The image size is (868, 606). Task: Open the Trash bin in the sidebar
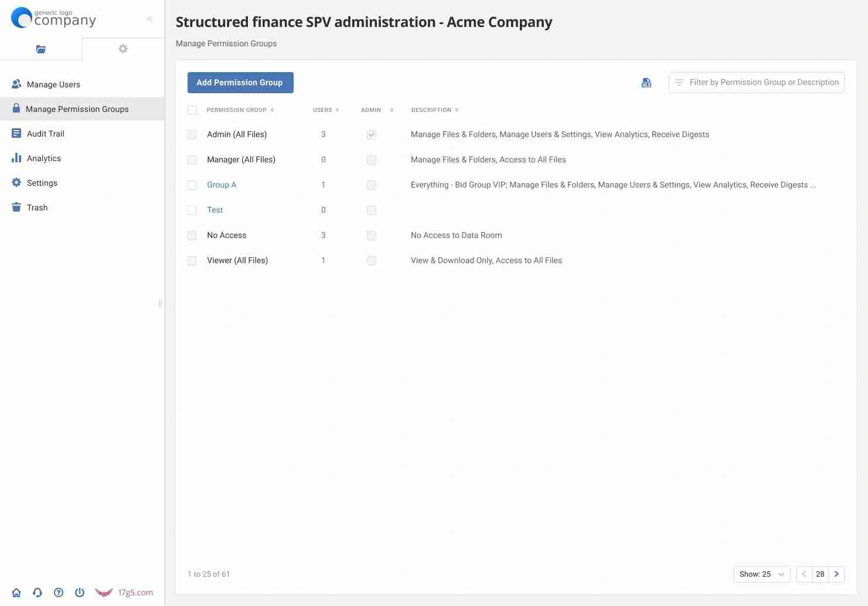[37, 207]
